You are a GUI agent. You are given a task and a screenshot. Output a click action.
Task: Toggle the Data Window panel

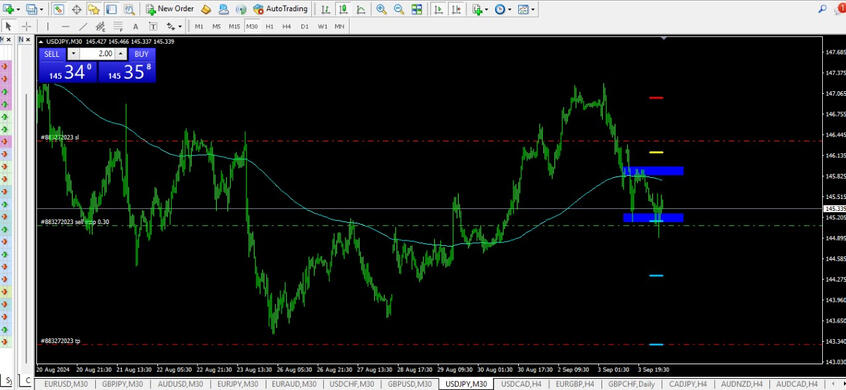(x=77, y=9)
